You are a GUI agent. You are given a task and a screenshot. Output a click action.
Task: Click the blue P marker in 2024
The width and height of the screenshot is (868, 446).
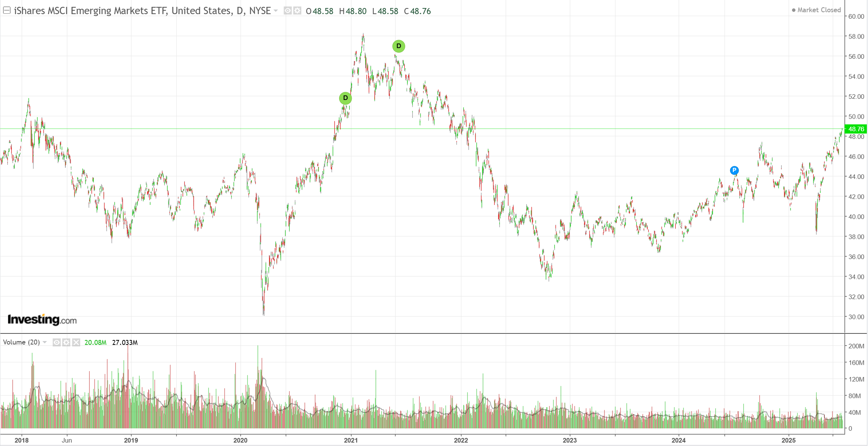tap(734, 170)
